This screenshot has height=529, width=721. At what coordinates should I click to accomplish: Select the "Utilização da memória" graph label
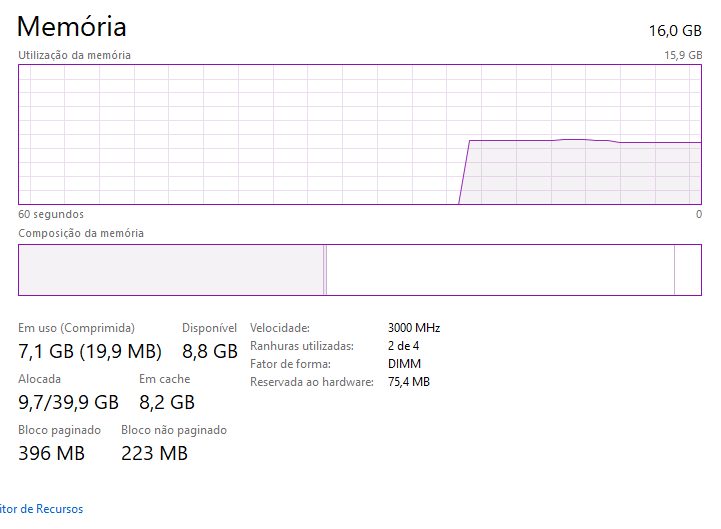(x=75, y=55)
